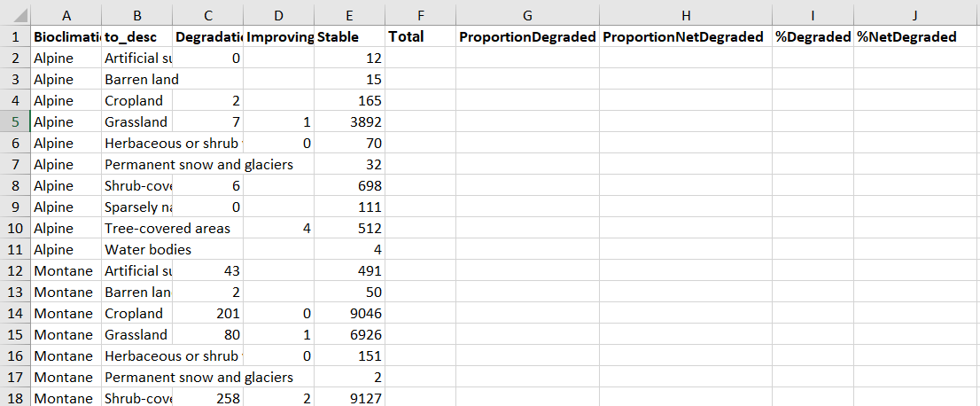Click the %Degraded header cell
This screenshot has height=406, width=980.
pos(813,37)
